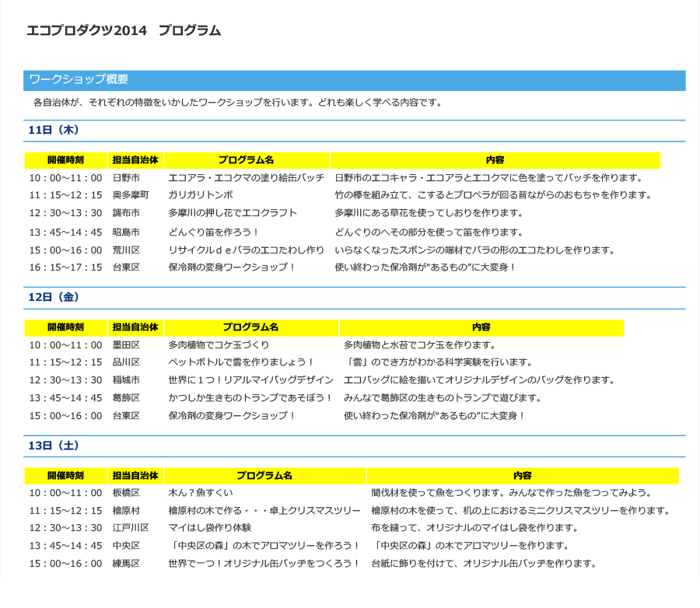Click 多肉植物と水苔でコケ玉を作ります description
Viewport: 700px width, 608px height.
point(420,345)
